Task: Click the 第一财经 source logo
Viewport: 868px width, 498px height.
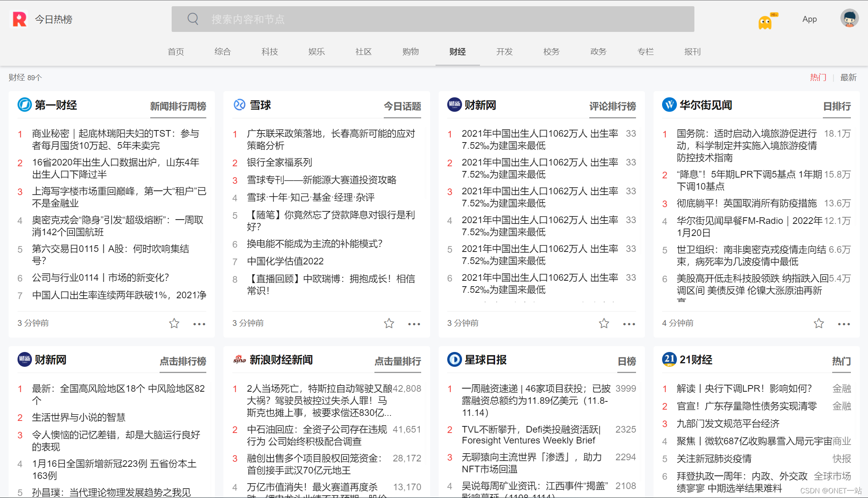Action: [x=25, y=105]
